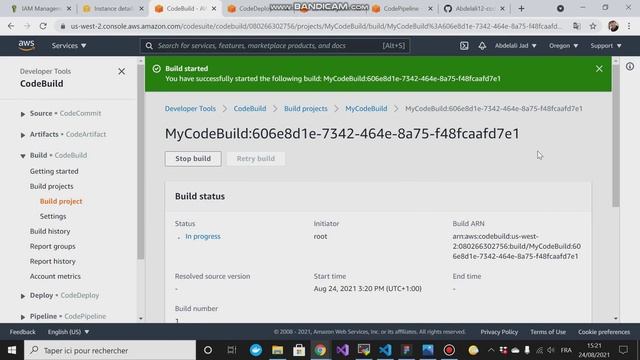The width and height of the screenshot is (640, 360).
Task: Open Build history in the sidebar
Action: [50, 231]
